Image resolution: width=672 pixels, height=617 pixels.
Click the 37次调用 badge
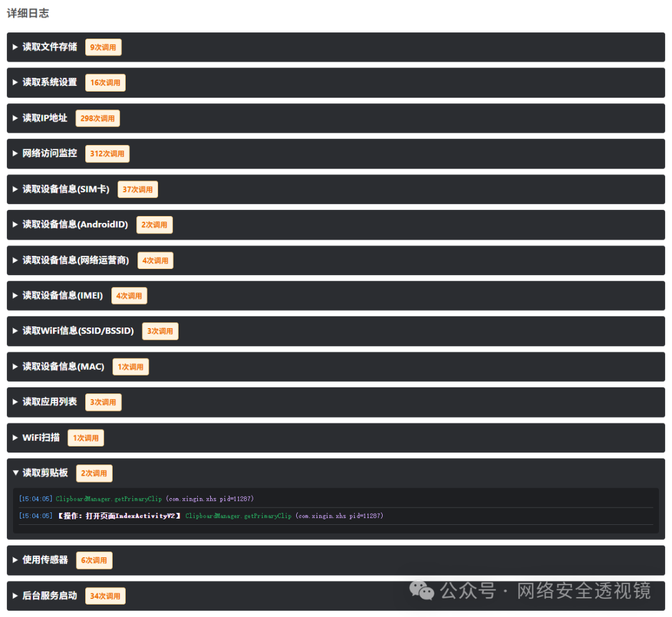[138, 189]
